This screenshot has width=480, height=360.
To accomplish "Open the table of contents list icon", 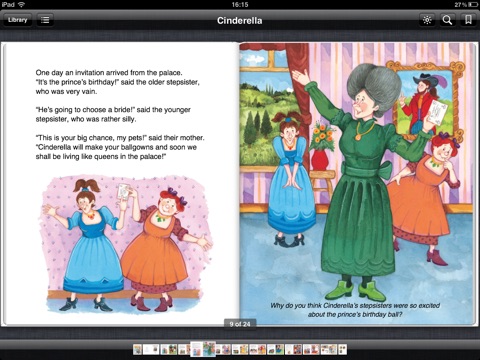I will click(45, 20).
